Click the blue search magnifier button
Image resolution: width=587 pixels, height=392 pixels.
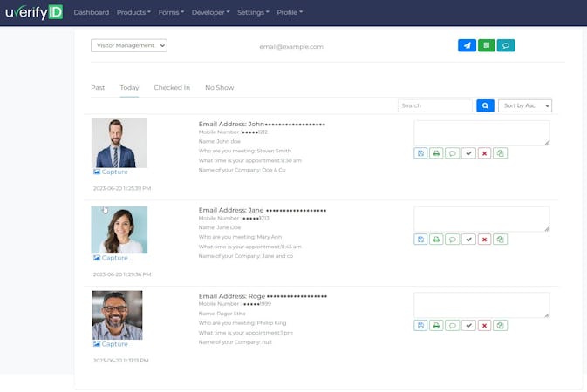click(x=485, y=105)
